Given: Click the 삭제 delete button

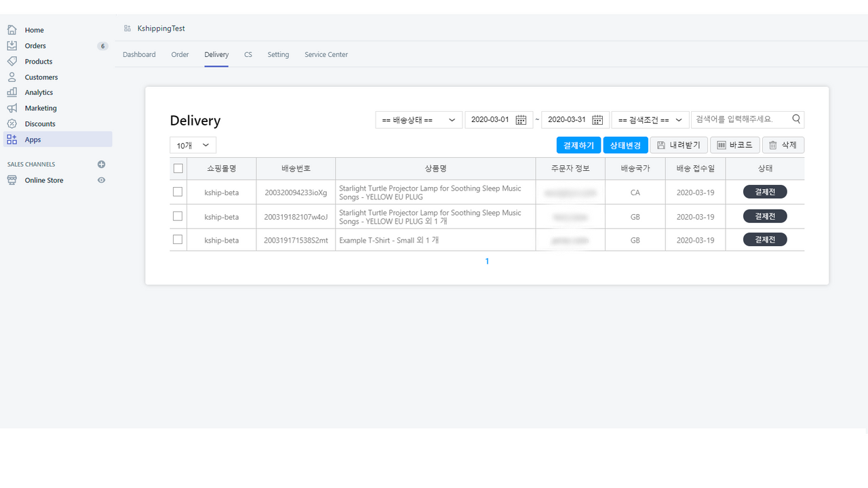Looking at the screenshot, I should click(x=783, y=145).
